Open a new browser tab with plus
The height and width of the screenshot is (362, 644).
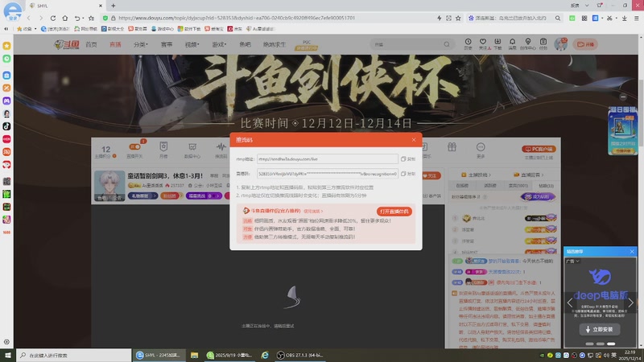114,6
